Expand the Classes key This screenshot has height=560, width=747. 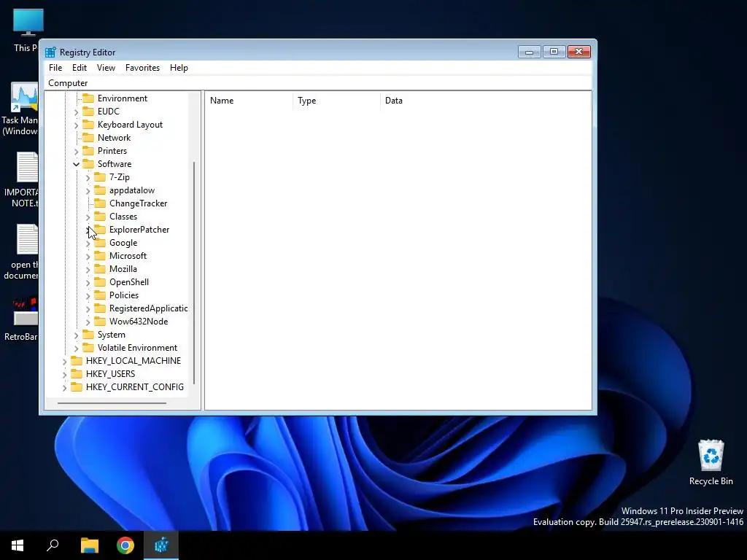(x=88, y=217)
